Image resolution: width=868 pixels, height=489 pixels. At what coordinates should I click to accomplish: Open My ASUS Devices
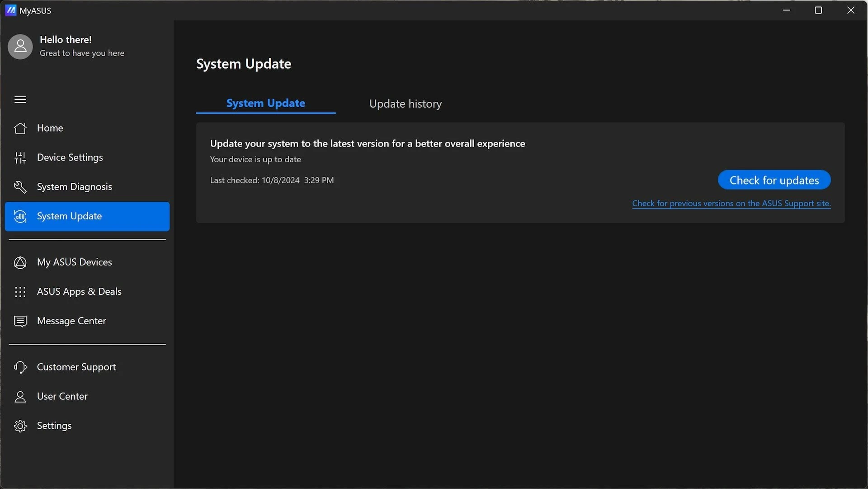[87, 262]
